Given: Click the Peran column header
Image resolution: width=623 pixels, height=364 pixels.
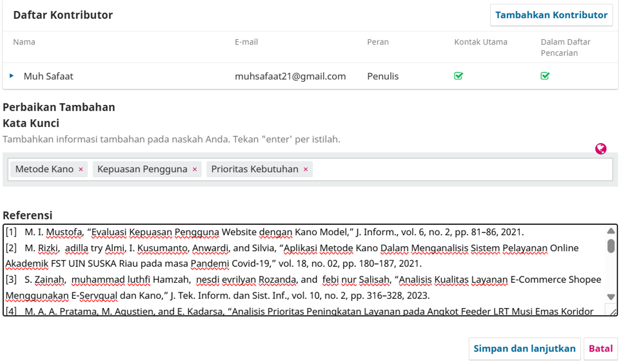Looking at the screenshot, I should [377, 42].
